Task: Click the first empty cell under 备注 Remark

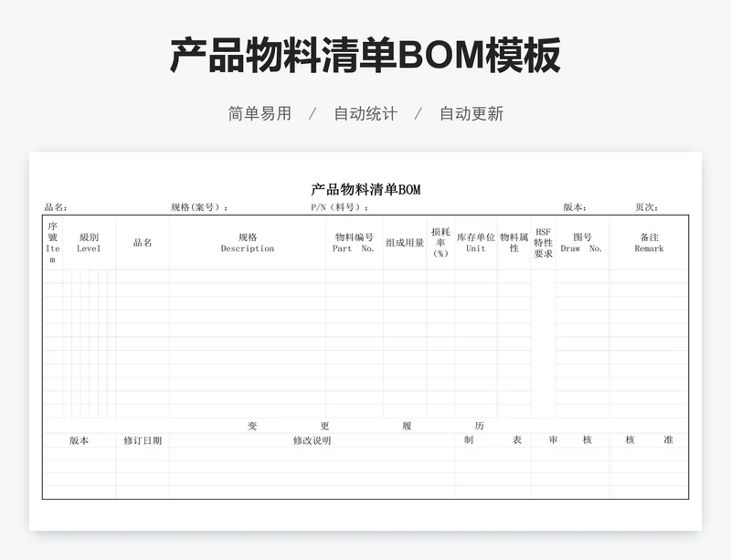Action: coord(649,276)
